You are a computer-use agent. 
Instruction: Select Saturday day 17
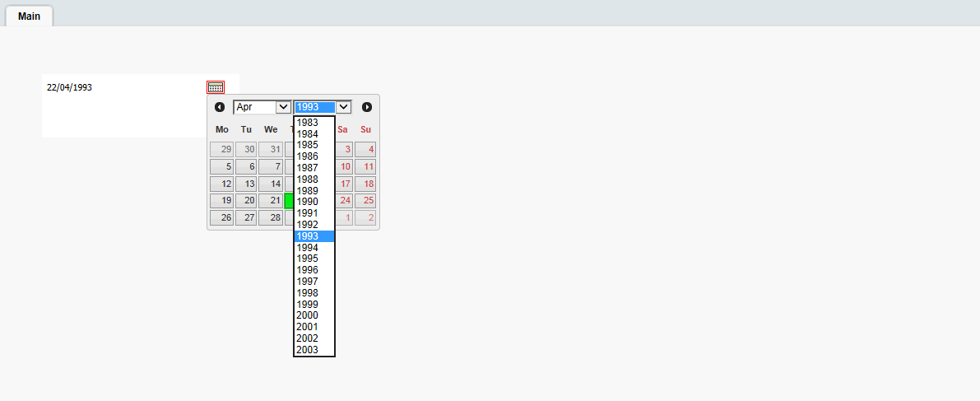[345, 184]
